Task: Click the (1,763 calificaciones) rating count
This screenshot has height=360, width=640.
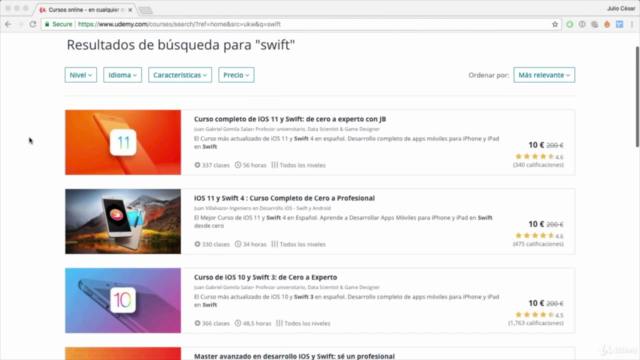Action: click(536, 323)
